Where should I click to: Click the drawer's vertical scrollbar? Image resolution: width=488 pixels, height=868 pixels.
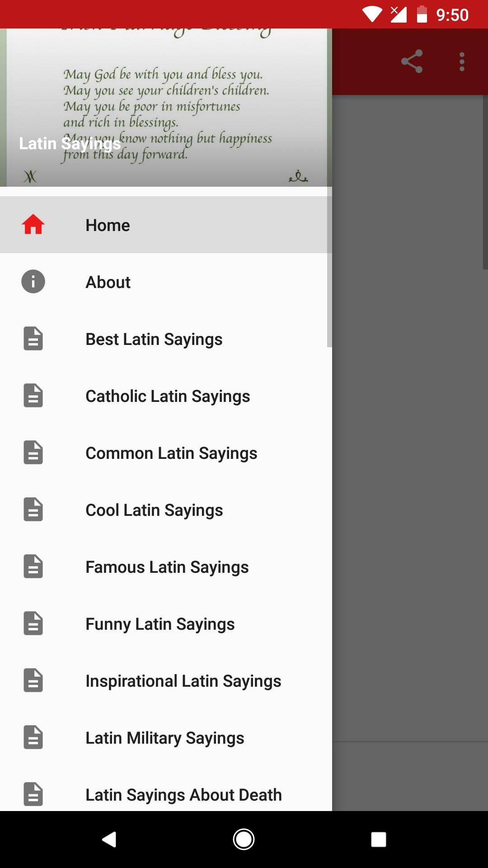tap(329, 267)
